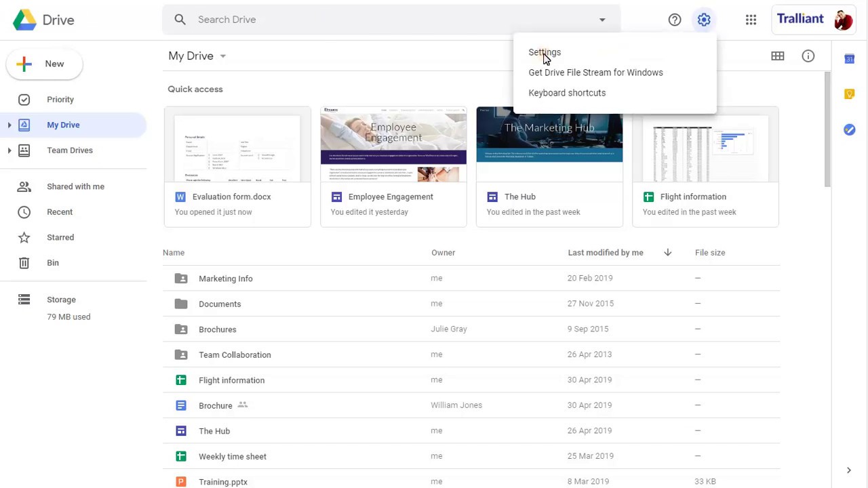868x488 pixels.
Task: Open Keyboard shortcuts menu entry
Action: pos(567,93)
